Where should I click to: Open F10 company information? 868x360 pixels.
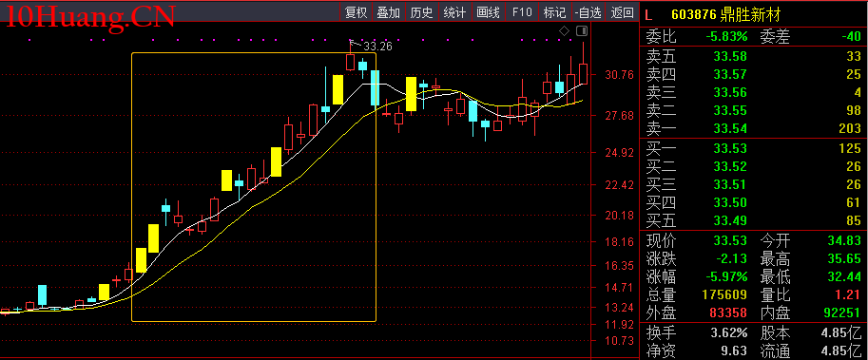click(522, 12)
